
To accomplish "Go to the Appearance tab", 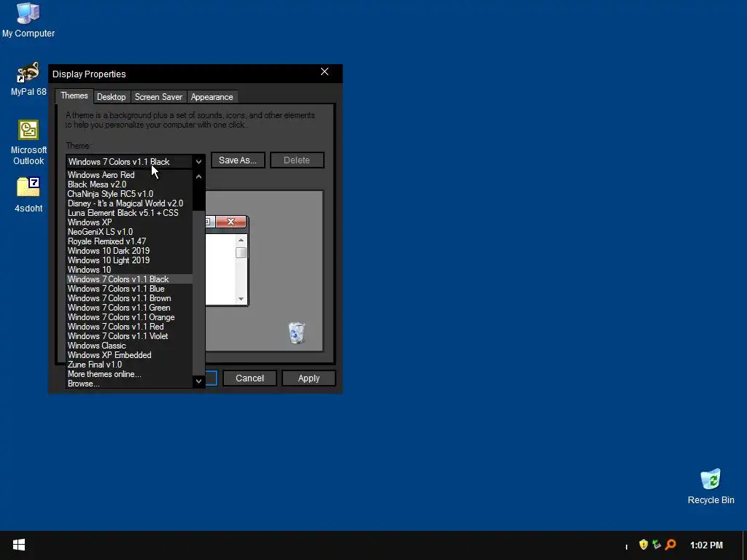I will (x=212, y=97).
